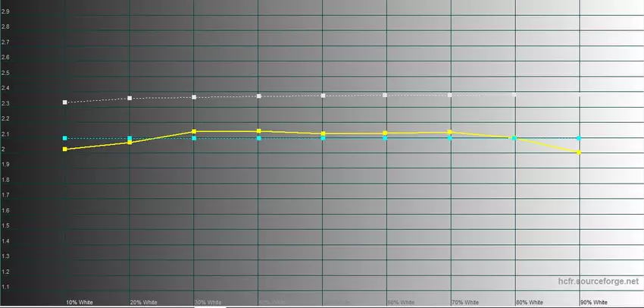Click the 1.1 value on the y-axis
644x308 pixels.
point(6,287)
